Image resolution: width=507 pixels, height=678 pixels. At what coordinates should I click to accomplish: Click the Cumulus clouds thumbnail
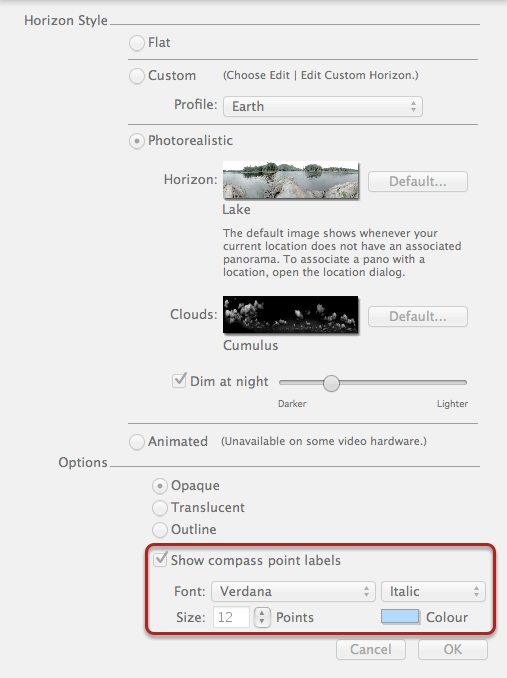290,314
